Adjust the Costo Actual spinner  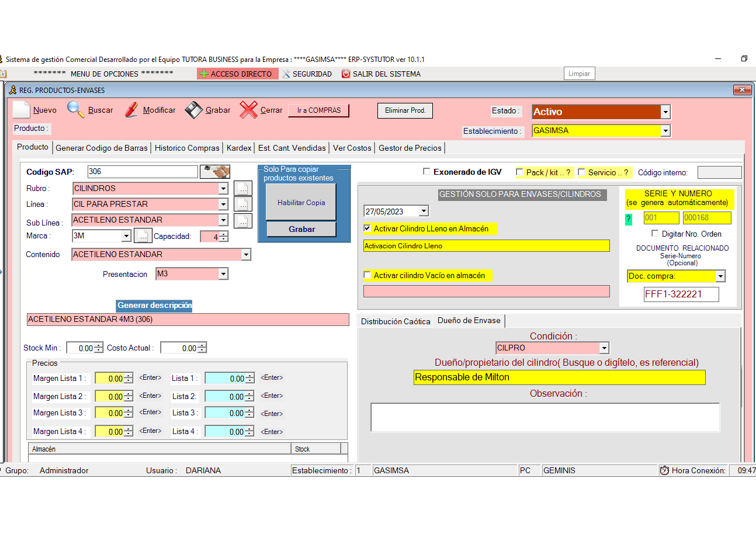pos(202,348)
